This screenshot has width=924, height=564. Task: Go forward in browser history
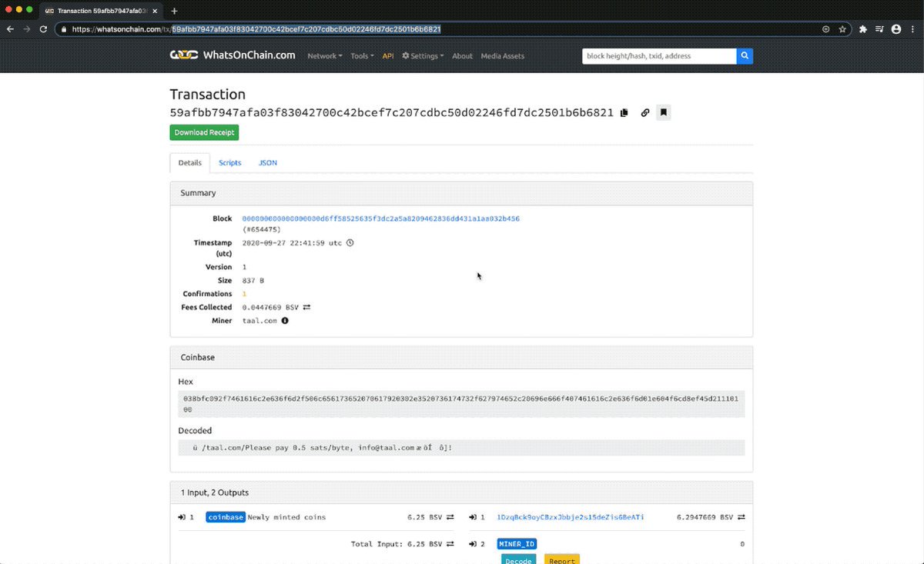(28, 29)
